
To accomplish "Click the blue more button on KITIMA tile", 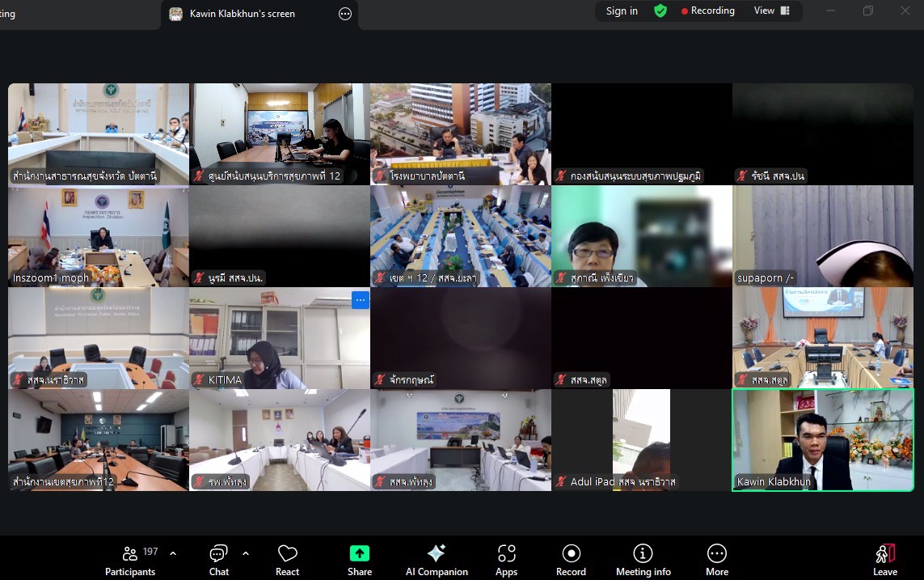I will 361,300.
